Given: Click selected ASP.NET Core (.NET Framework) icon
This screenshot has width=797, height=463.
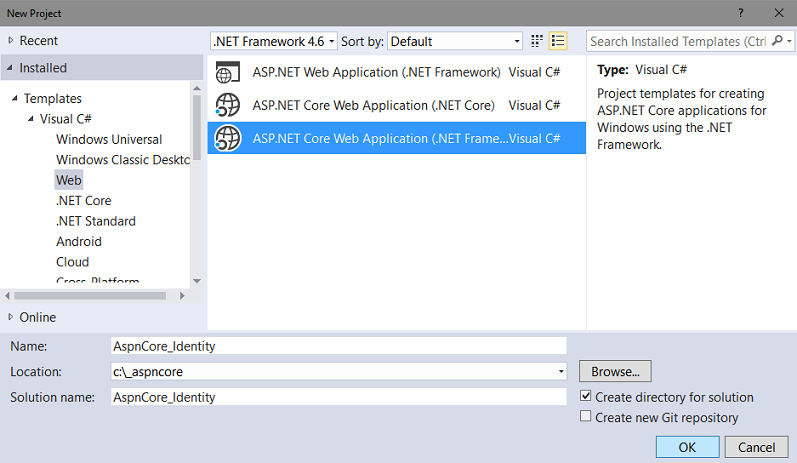Looking at the screenshot, I should tap(227, 138).
